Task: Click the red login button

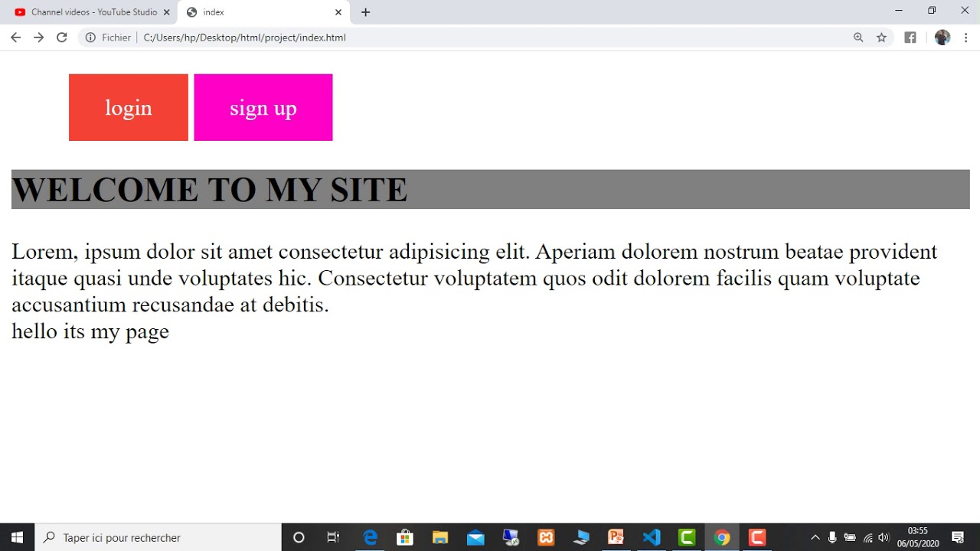Action: pos(129,107)
